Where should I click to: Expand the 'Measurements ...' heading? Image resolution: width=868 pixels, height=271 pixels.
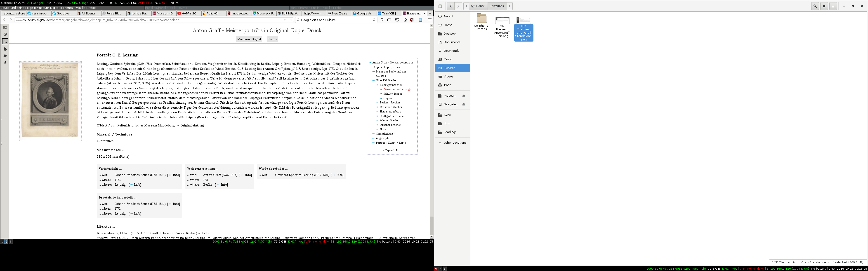click(111, 150)
